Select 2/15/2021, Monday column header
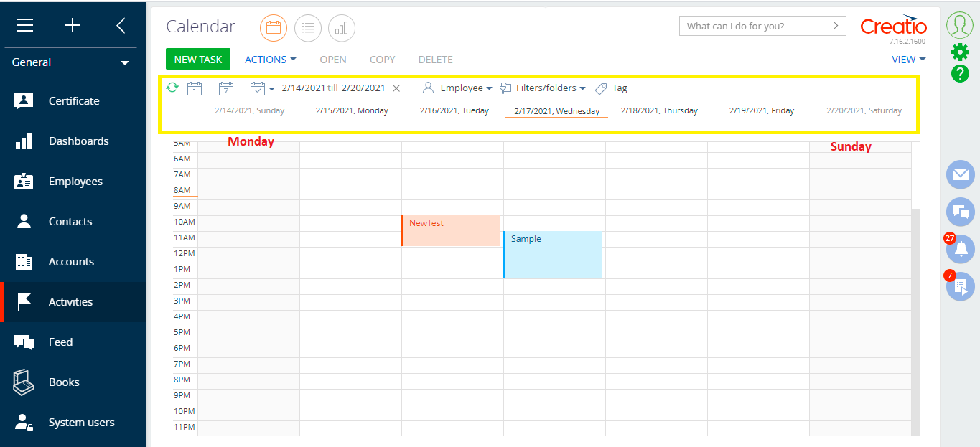 [352, 110]
